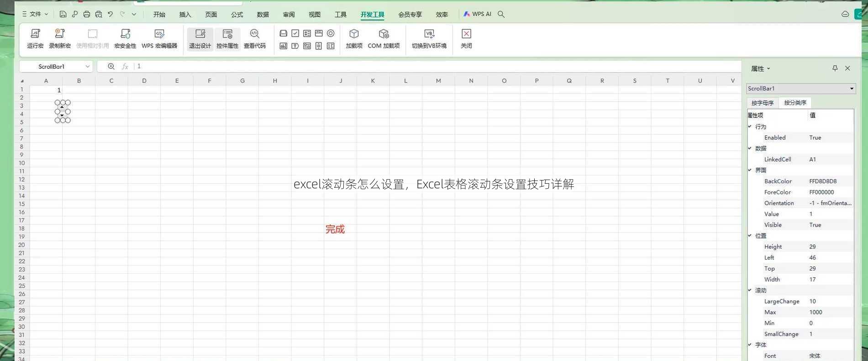Insert an option button control

tap(331, 33)
